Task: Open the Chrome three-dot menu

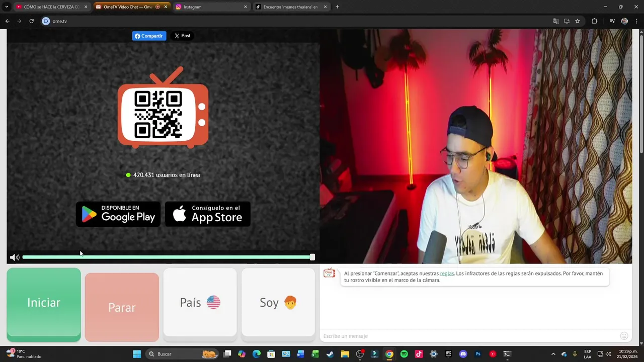Action: coord(636,21)
